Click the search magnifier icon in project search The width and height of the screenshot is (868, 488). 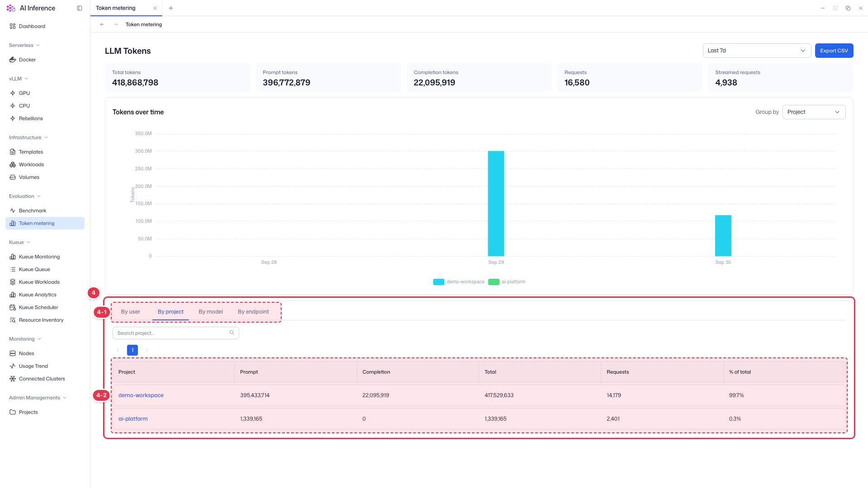click(x=232, y=333)
